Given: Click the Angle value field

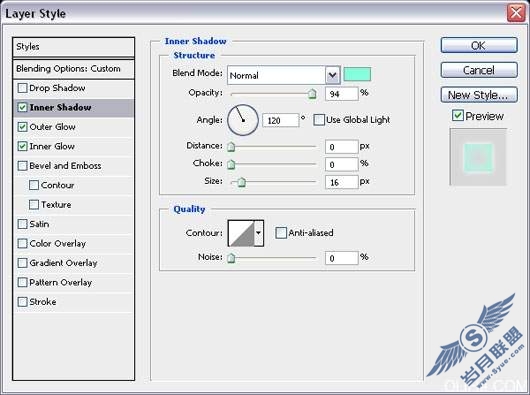Looking at the screenshot, I should pos(281,120).
